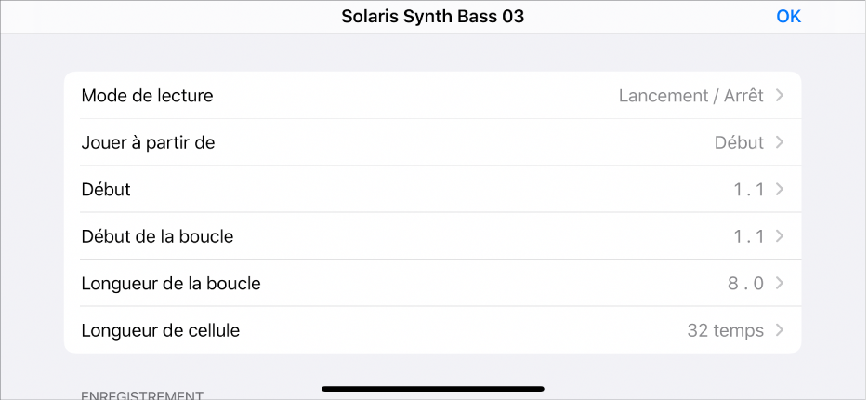Screen dimensions: 868x401
Task: Expand the chevron in the Début row
Action: click(x=780, y=190)
